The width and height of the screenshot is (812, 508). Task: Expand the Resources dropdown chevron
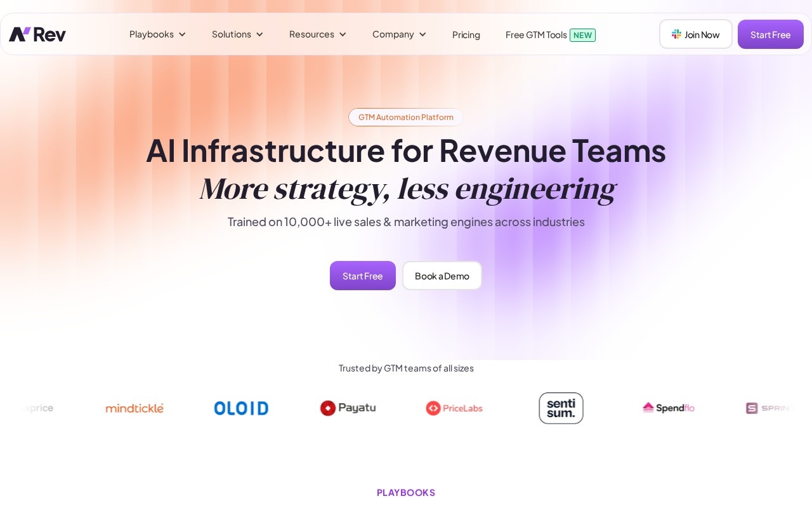pos(343,34)
